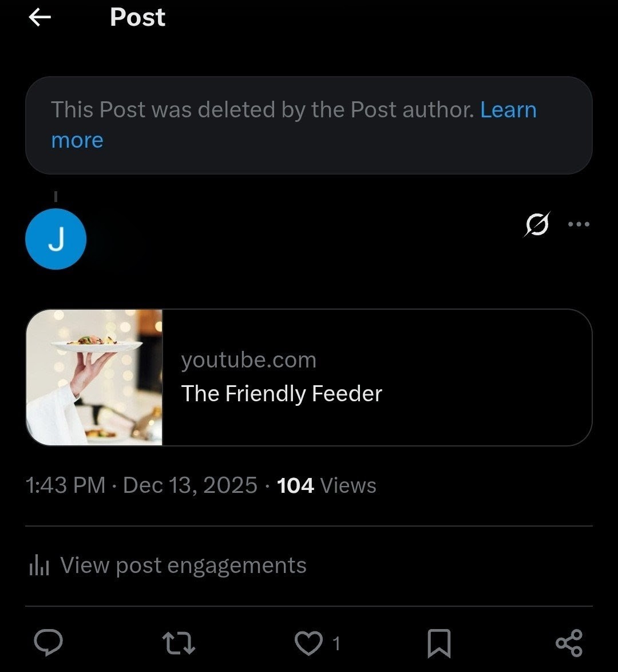Click the youtube.com domain text
Viewport: 618px width, 672px height.
tap(248, 360)
